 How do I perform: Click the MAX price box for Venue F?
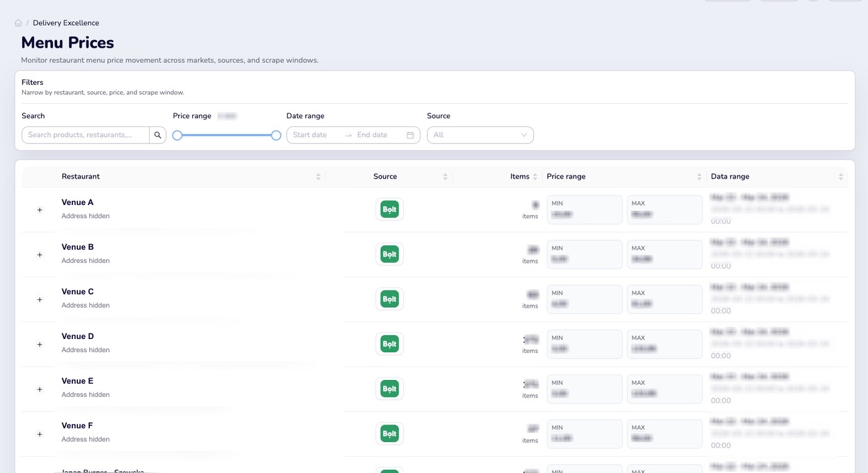tap(665, 433)
